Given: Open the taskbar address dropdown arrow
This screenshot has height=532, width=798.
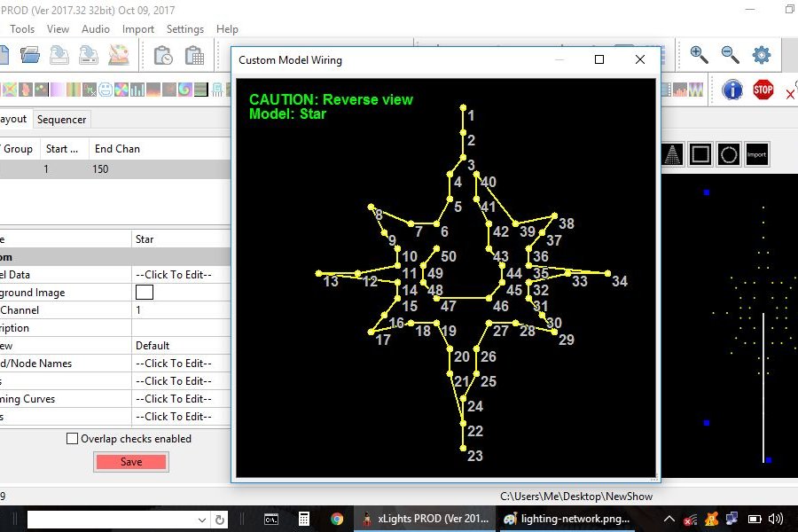Looking at the screenshot, I should point(202,520).
